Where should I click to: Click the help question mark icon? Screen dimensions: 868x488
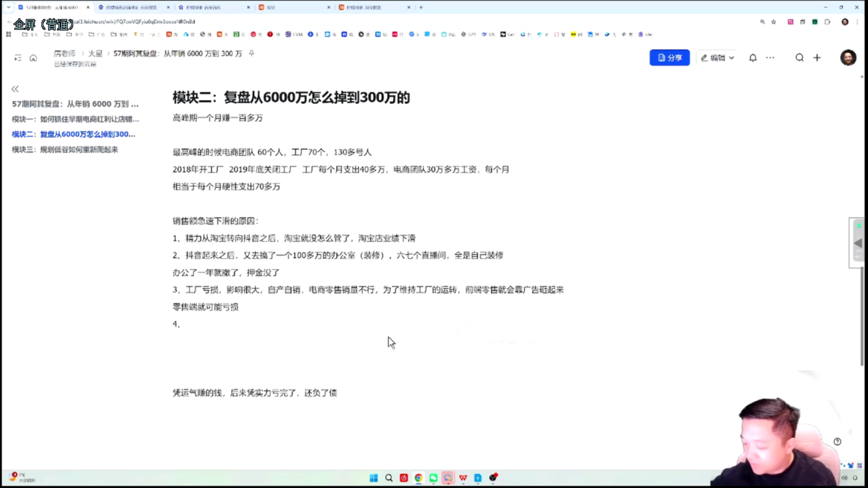click(837, 441)
